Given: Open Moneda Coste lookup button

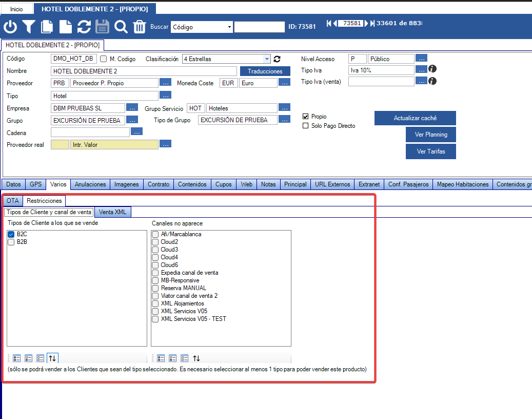Looking at the screenshot, I should (284, 83).
